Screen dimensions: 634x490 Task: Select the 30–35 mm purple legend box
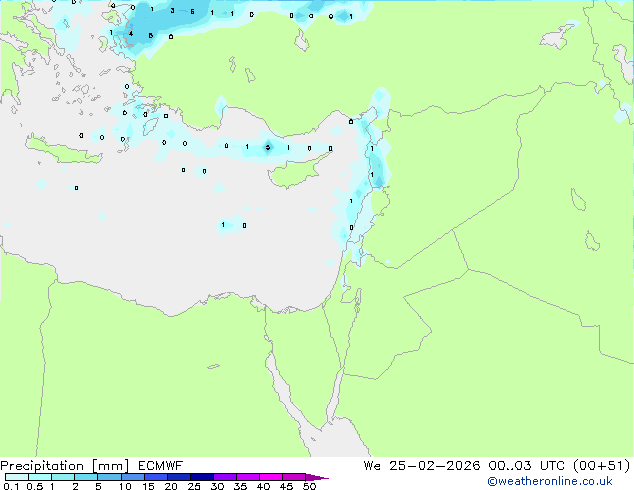[224, 477]
